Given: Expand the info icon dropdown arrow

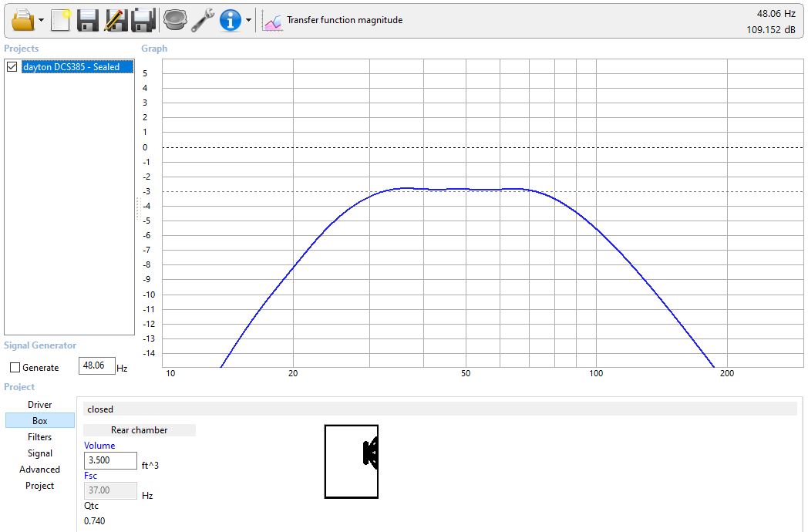Looking at the screenshot, I should (x=248, y=21).
